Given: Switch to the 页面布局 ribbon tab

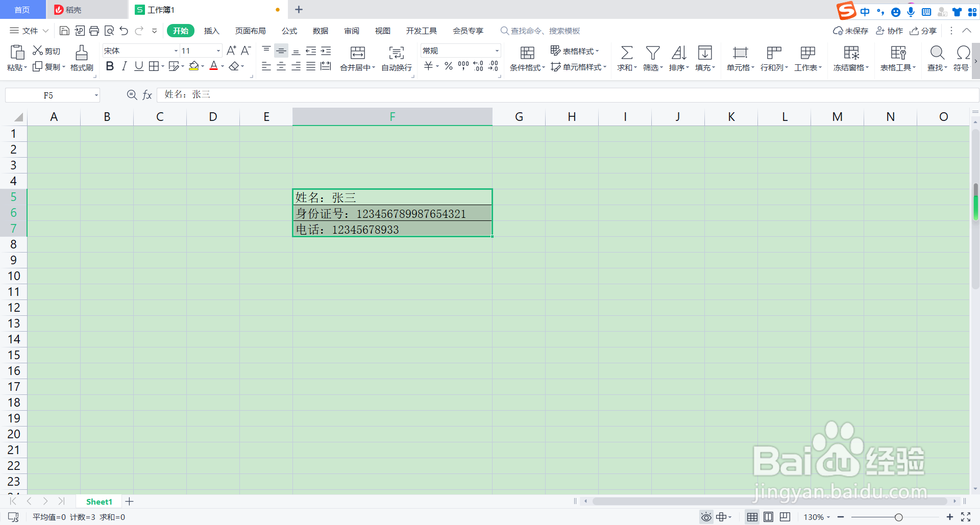Looking at the screenshot, I should pyautogui.click(x=250, y=31).
